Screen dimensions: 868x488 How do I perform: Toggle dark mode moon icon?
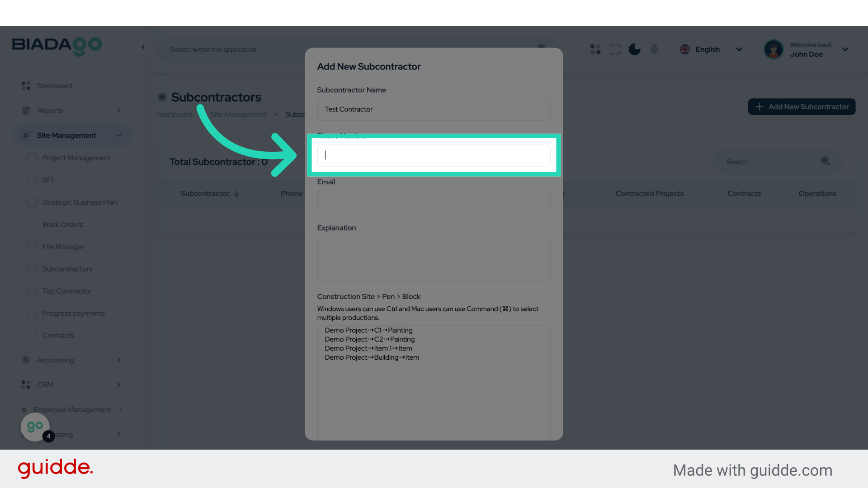634,49
